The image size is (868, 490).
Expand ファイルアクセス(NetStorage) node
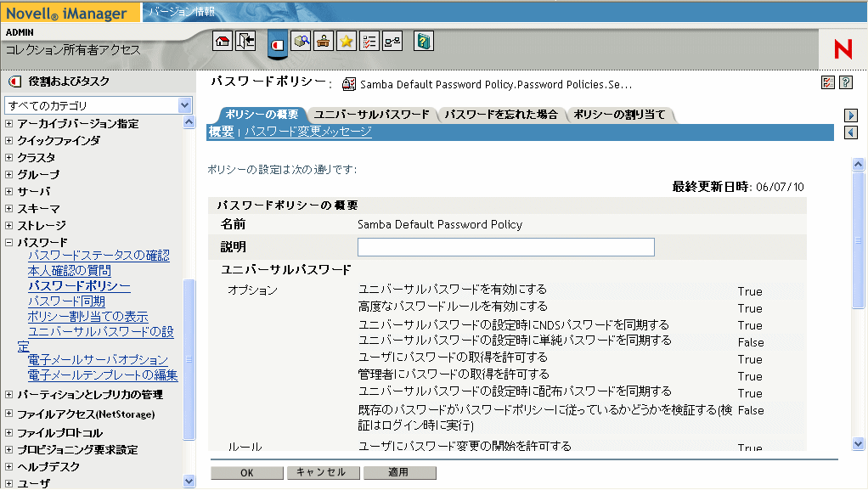(x=8, y=414)
